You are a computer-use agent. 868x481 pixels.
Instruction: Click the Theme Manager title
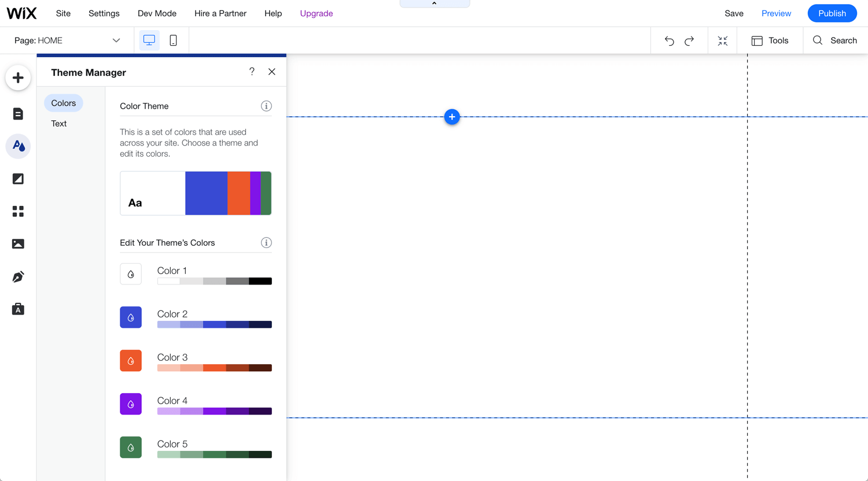[x=89, y=72]
